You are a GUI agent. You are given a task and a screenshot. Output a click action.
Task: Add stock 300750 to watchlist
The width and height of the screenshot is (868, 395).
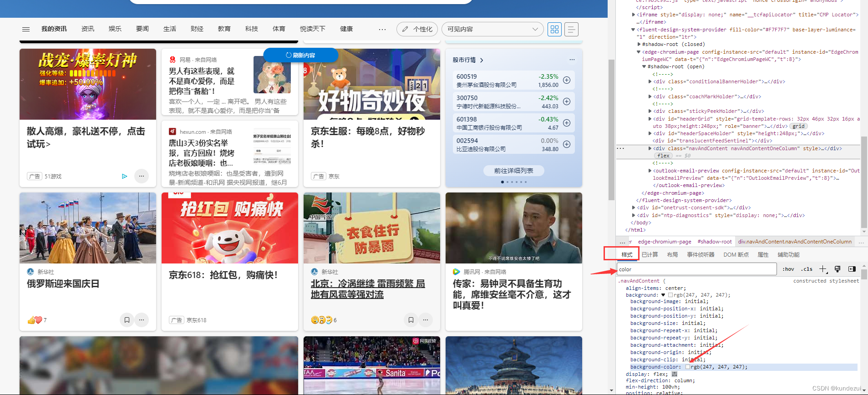[x=567, y=101]
